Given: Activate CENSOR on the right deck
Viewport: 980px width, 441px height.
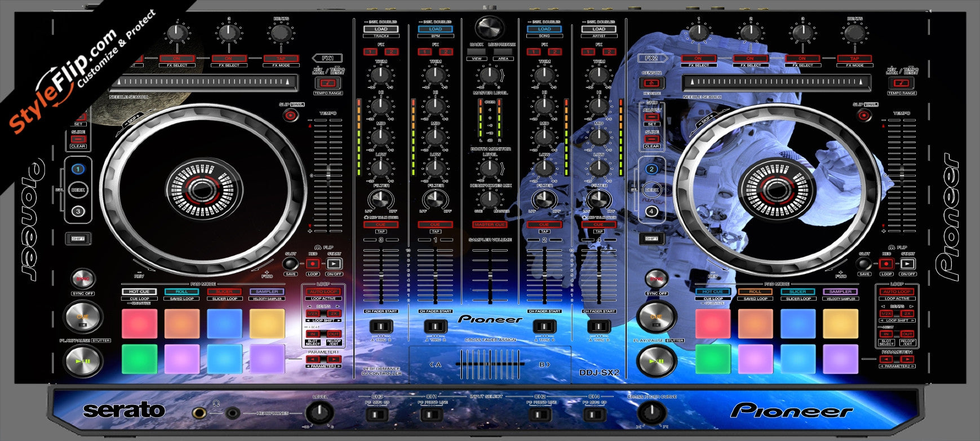Looking at the screenshot, I should (652, 83).
